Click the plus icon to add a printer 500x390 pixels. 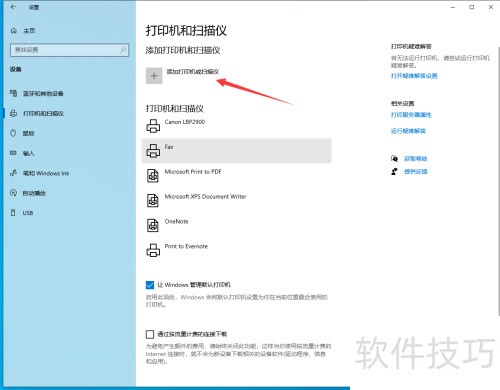(x=154, y=76)
